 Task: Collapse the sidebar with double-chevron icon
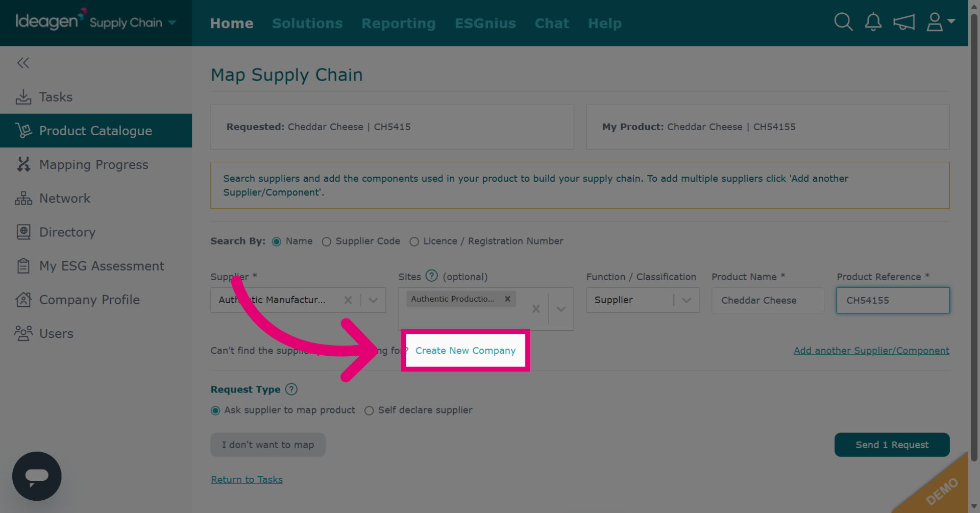pos(23,63)
